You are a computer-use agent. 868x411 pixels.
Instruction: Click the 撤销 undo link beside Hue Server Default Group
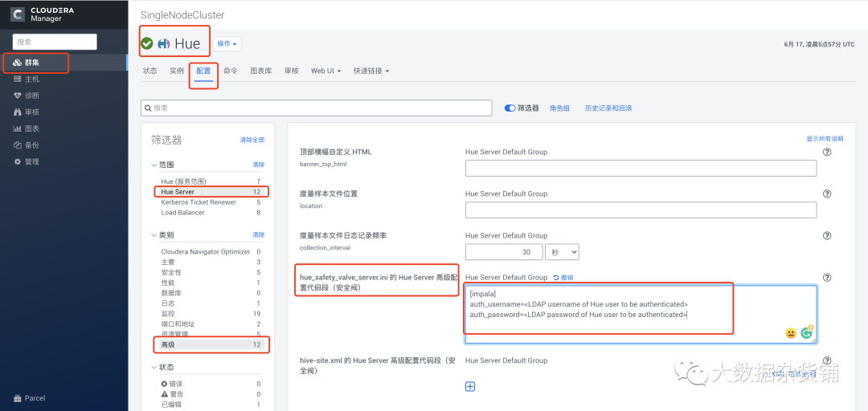tap(563, 278)
